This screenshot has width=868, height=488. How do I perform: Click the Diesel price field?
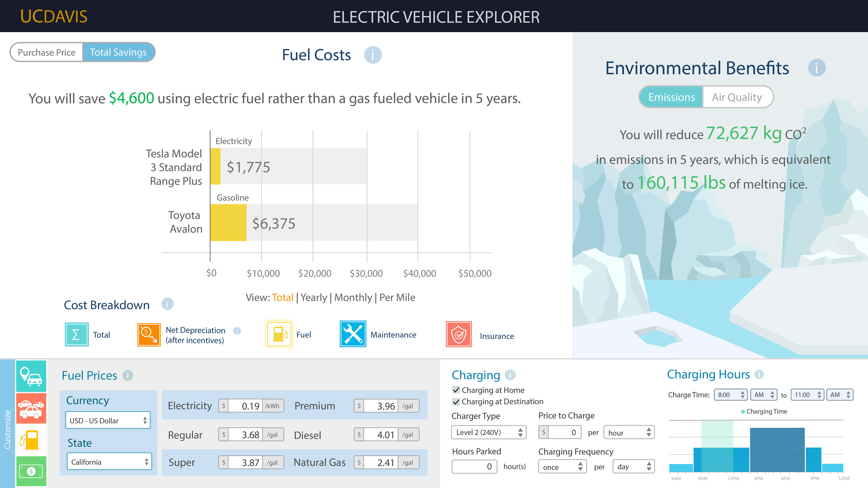pyautogui.click(x=380, y=435)
